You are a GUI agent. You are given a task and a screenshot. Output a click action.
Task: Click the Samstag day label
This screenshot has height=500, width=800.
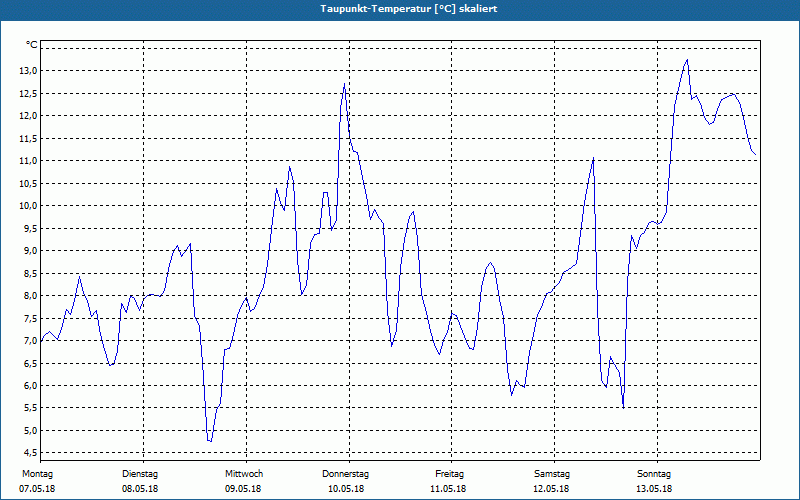pos(552,474)
